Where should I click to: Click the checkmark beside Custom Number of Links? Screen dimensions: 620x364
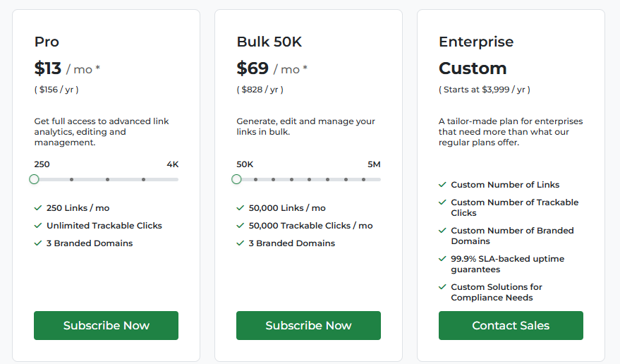(442, 185)
